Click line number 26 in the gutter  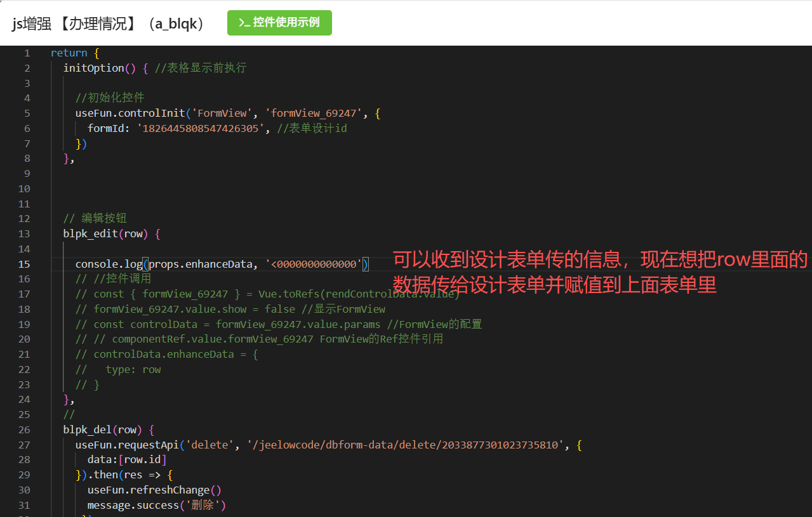click(x=24, y=430)
